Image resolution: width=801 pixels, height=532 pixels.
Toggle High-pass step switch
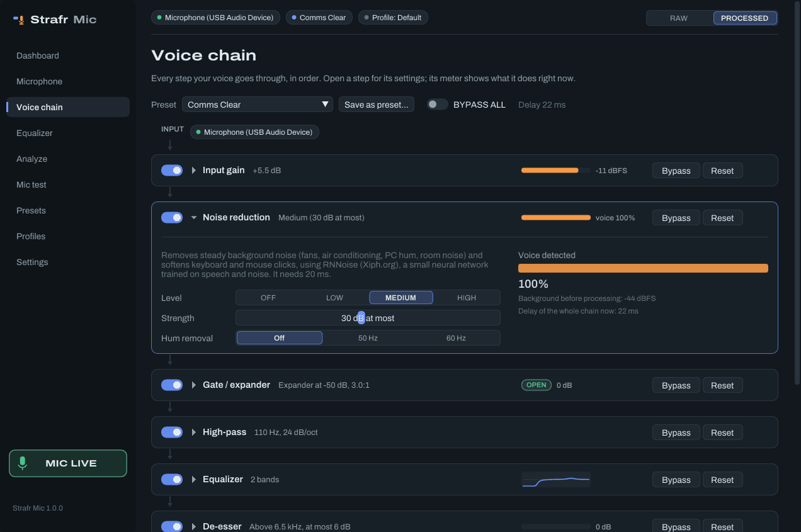coord(172,433)
